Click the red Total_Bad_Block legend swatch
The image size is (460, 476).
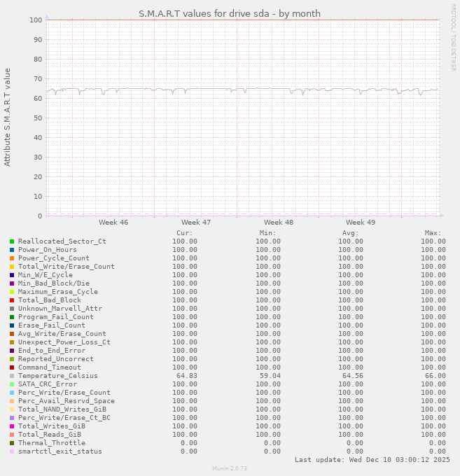[12, 300]
